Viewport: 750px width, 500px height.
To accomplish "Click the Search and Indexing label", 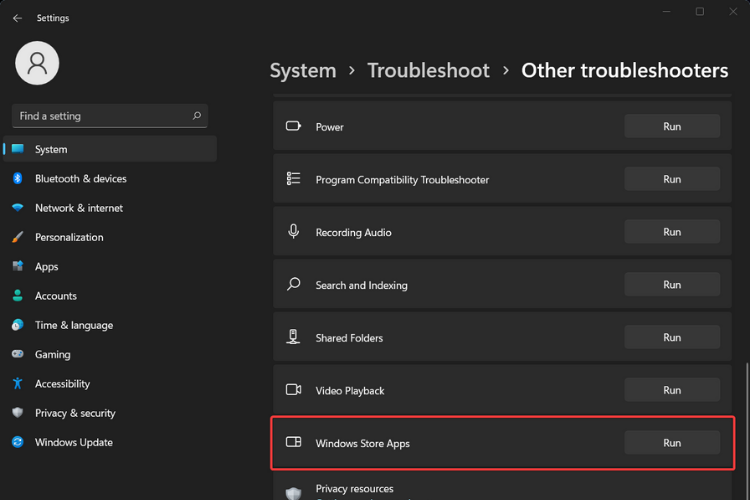I will (x=362, y=285).
